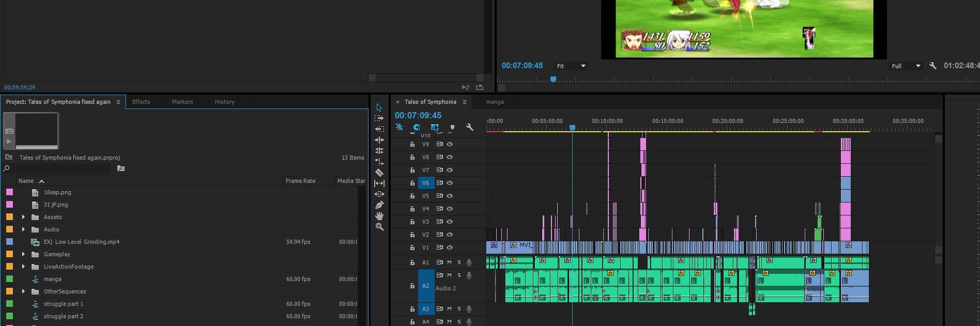This screenshot has width=980, height=326.
Task: Click A1 voice-over record microphone
Action: tap(469, 262)
